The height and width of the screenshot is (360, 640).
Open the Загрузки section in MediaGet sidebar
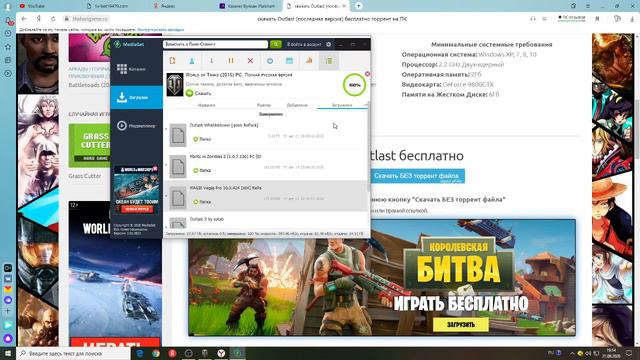pyautogui.click(x=136, y=97)
